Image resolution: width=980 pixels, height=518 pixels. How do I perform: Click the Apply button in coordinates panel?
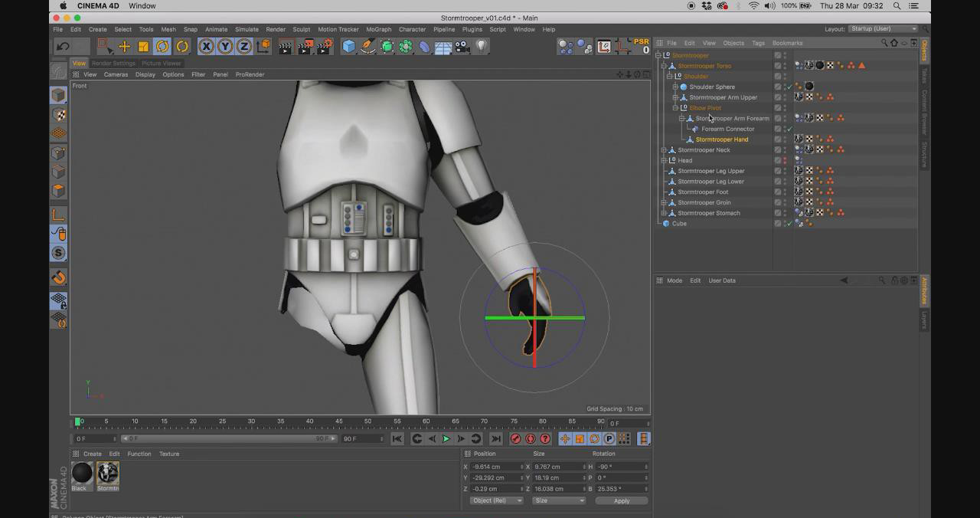(621, 500)
